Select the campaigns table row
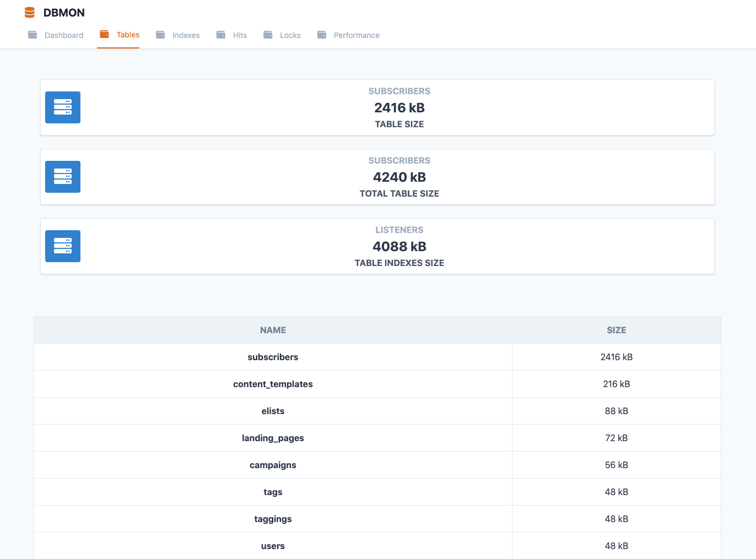 [x=273, y=465]
